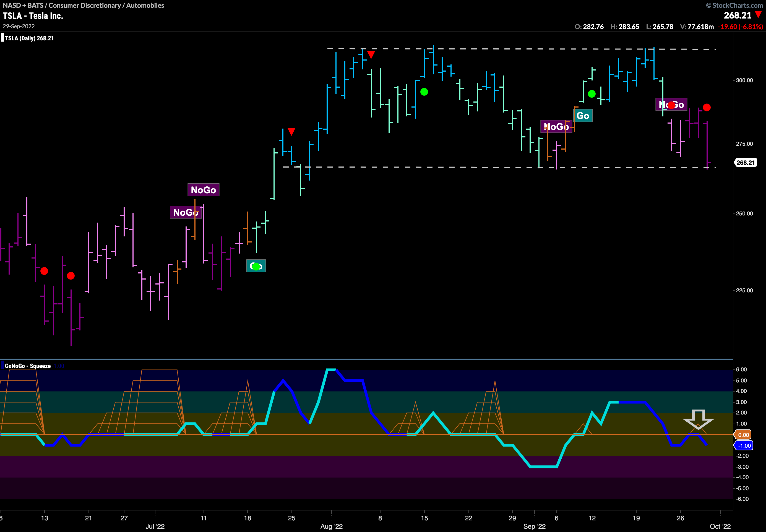Select the upper NoGo label in July
This screenshot has width=766, height=532.
pos(203,190)
